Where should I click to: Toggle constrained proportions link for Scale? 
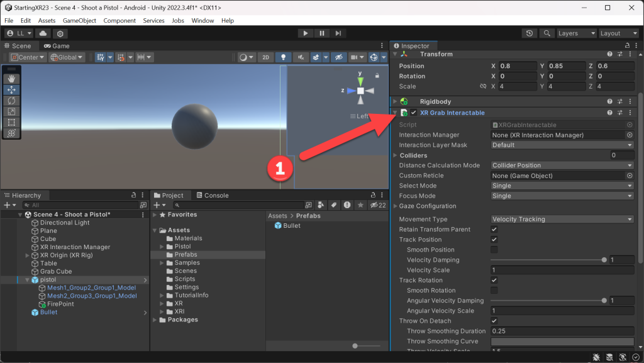(484, 86)
